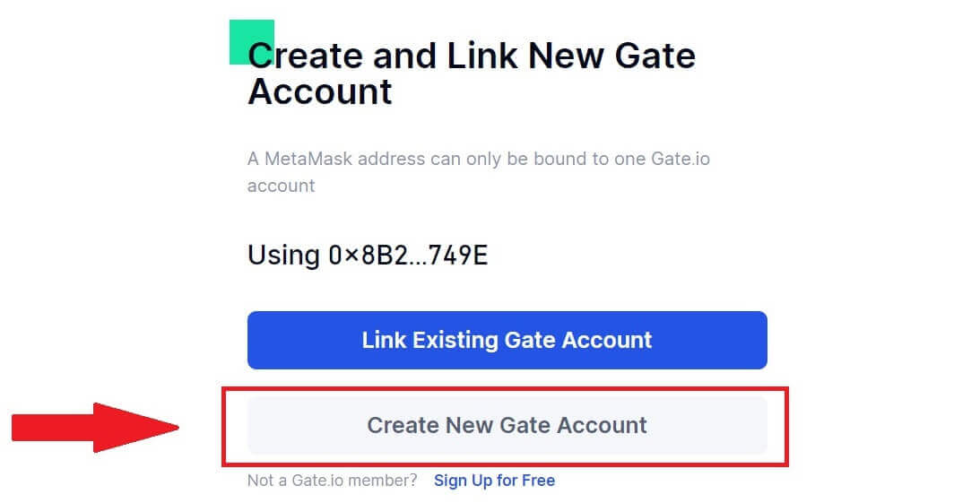Viewport: 980px width, 503px height.
Task: Click the red highlight box's top border
Action: tap(507, 389)
